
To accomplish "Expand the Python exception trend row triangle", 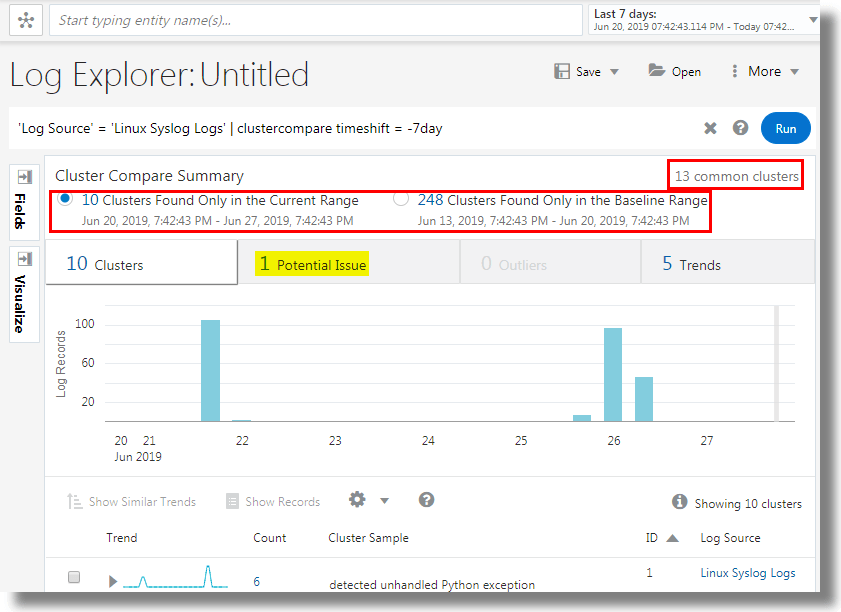I will tap(112, 580).
